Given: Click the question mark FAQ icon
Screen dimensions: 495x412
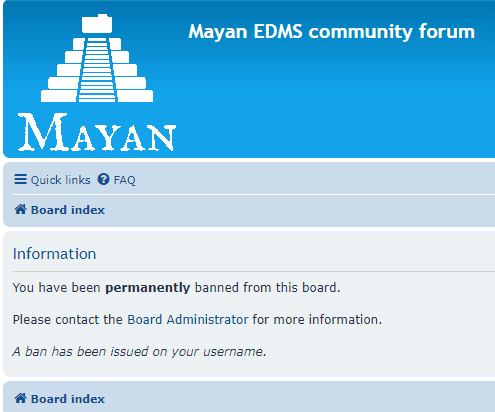Looking at the screenshot, I should pos(103,179).
